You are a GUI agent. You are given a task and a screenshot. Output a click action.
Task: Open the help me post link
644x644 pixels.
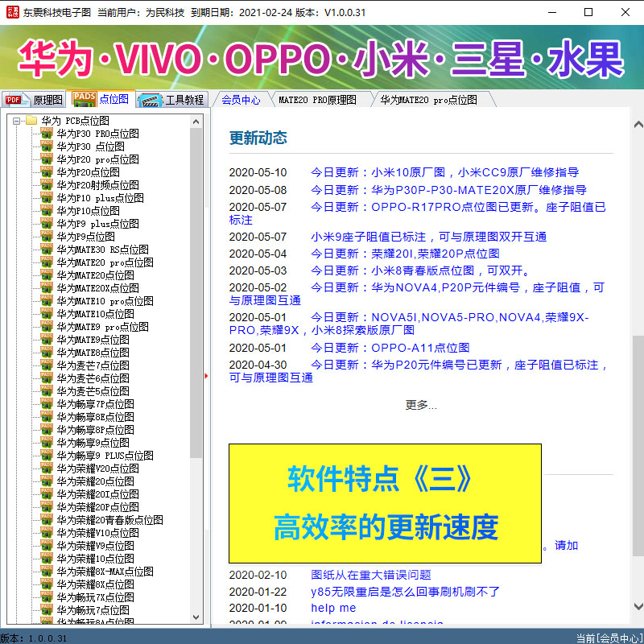click(x=333, y=608)
